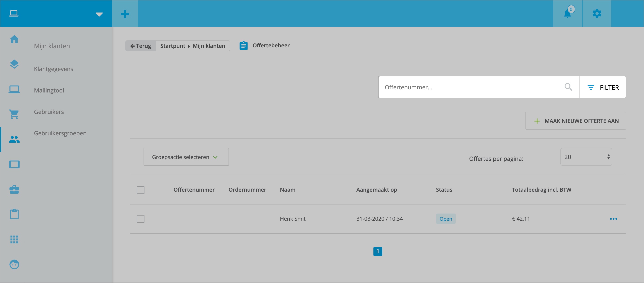Tick the checkbox for Henk Smit row
This screenshot has height=283, width=644.
140,219
